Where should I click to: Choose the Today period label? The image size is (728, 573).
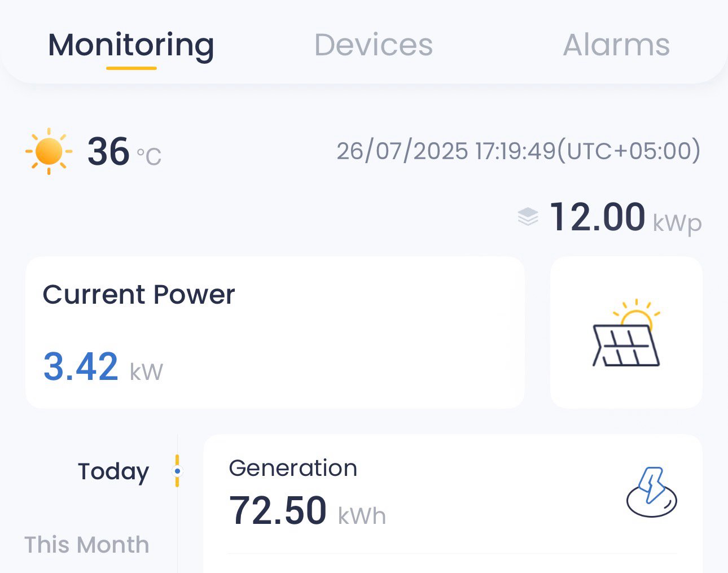click(113, 471)
